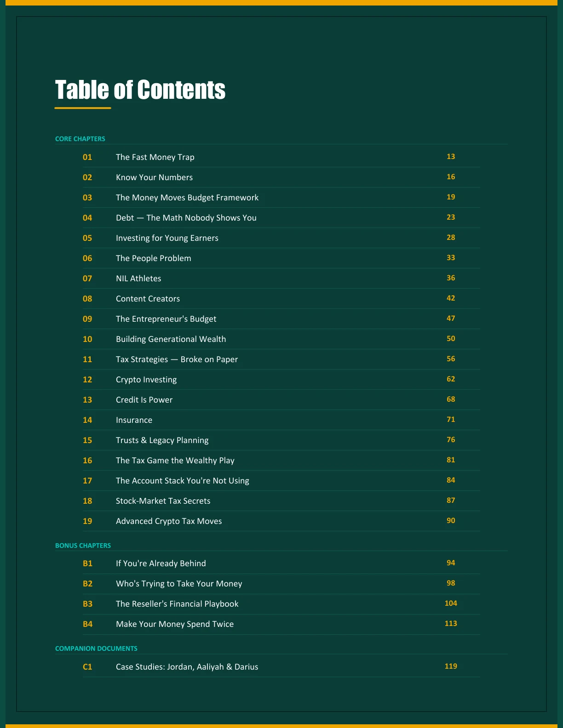Viewport: 563px width, 728px height.
Task: Click 'Trusts & Legacy Planning' title
Action: coord(162,440)
